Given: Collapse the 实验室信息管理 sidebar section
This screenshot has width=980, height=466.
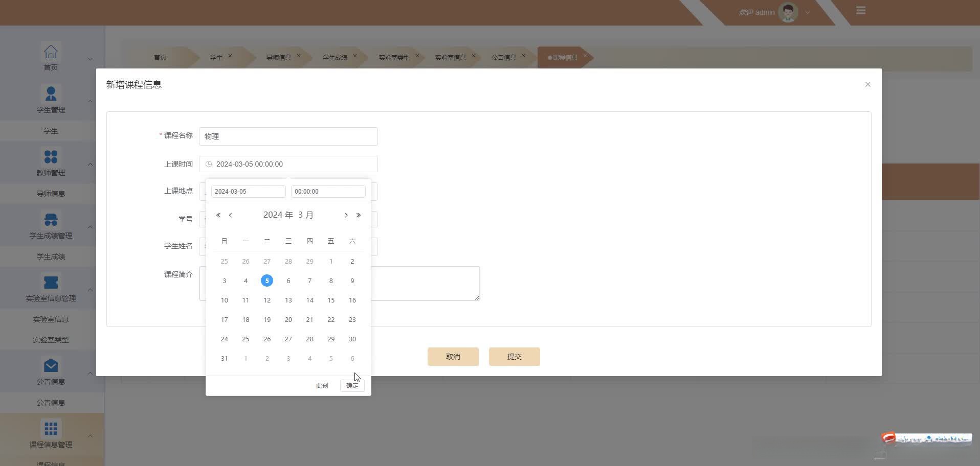Looking at the screenshot, I should tap(90, 290).
